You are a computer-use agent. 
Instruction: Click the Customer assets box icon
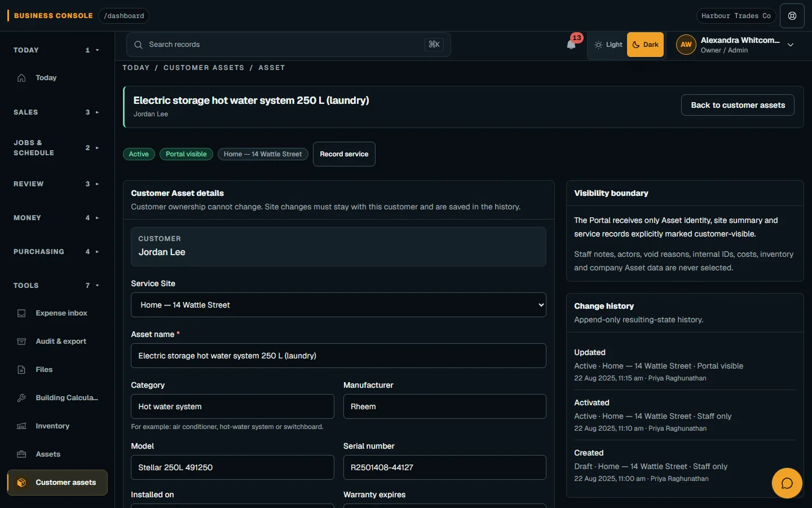coord(21,483)
